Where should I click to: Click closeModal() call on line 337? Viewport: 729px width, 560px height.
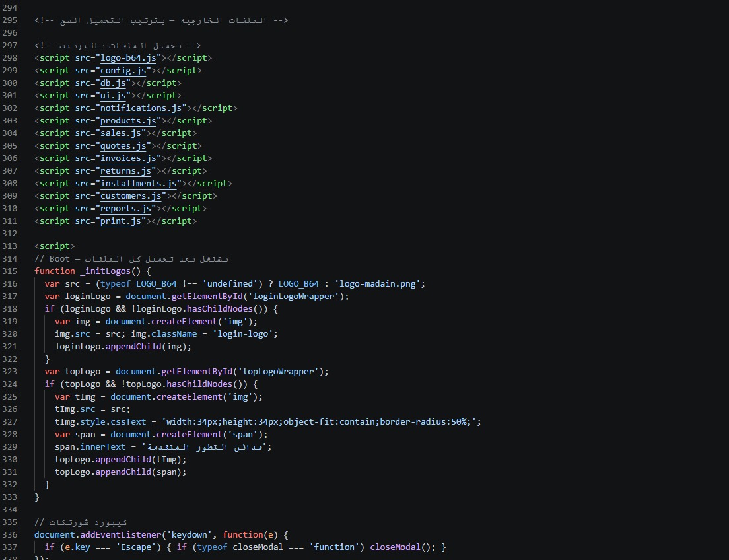coord(403,548)
